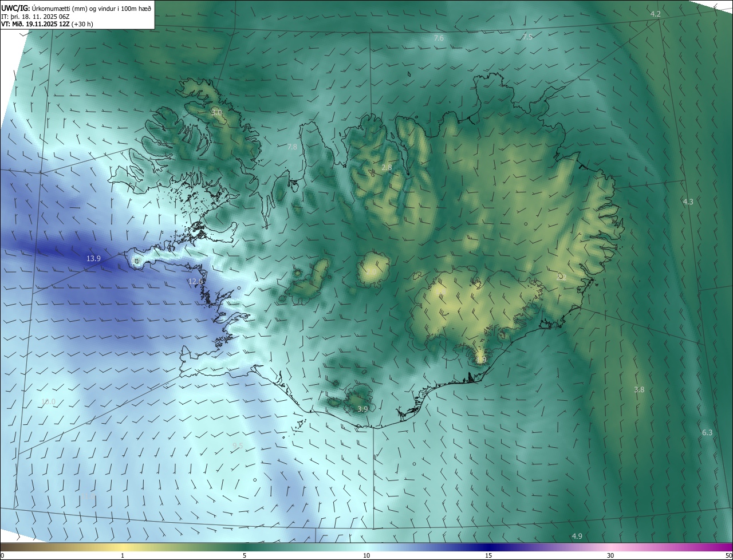Click the title text "UWC/IG: Úrkomumætti (mm) og vindur í 100m hæð"

point(76,8)
